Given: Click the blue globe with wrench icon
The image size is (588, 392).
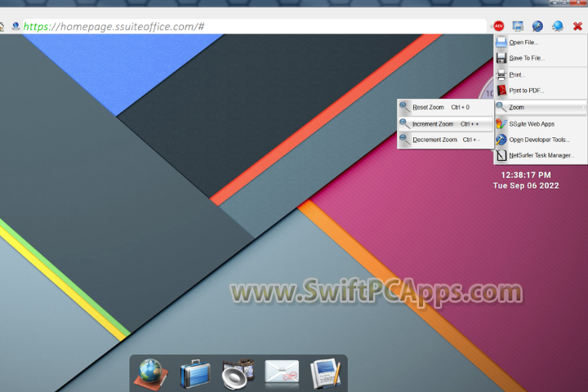Looking at the screenshot, I should 537,26.
